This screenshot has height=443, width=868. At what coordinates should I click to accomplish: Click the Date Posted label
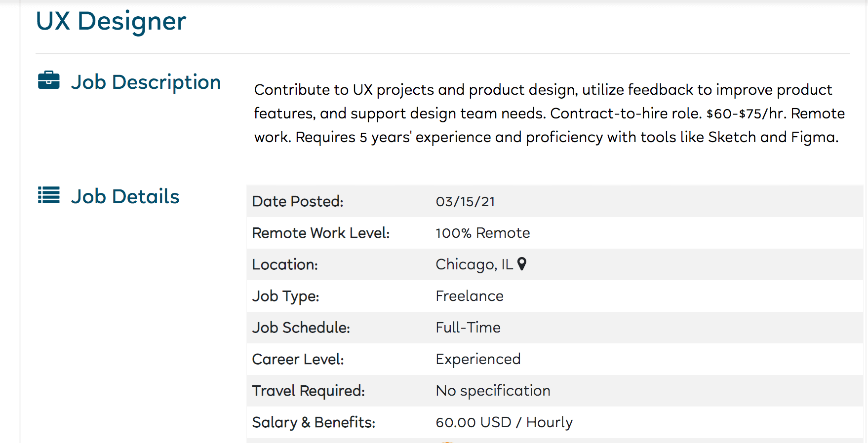coord(298,201)
